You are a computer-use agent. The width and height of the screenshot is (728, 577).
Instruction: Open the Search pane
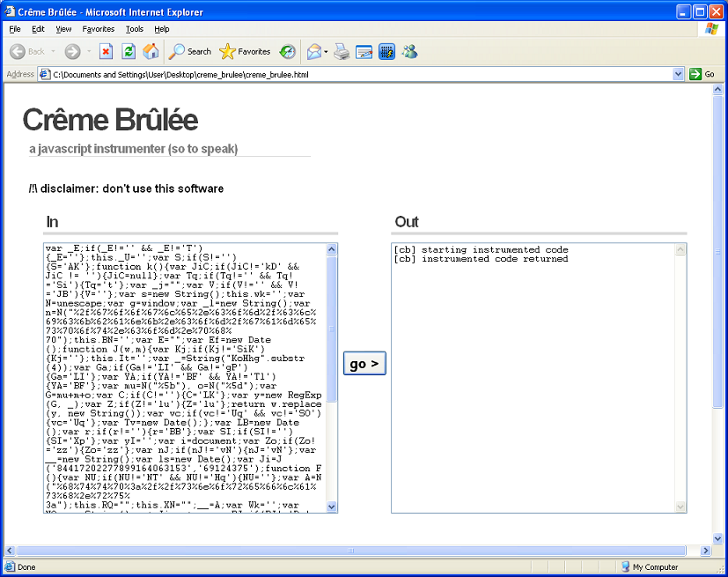190,52
